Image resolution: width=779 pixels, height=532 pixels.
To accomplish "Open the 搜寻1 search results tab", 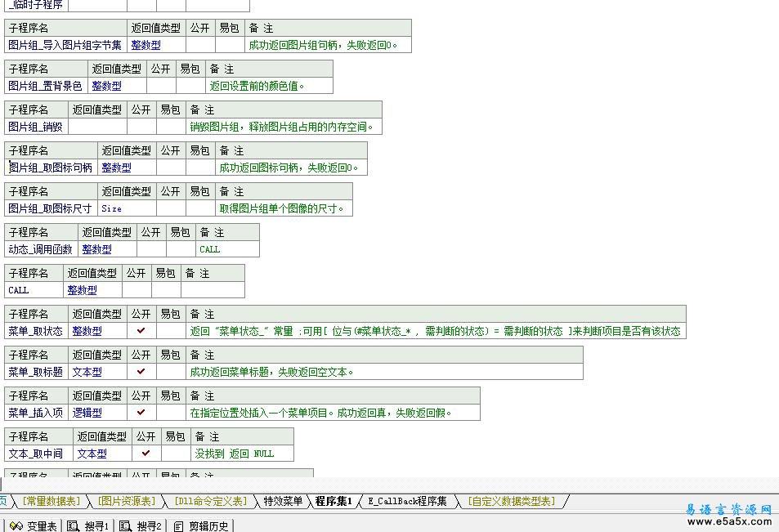I will click(87, 525).
